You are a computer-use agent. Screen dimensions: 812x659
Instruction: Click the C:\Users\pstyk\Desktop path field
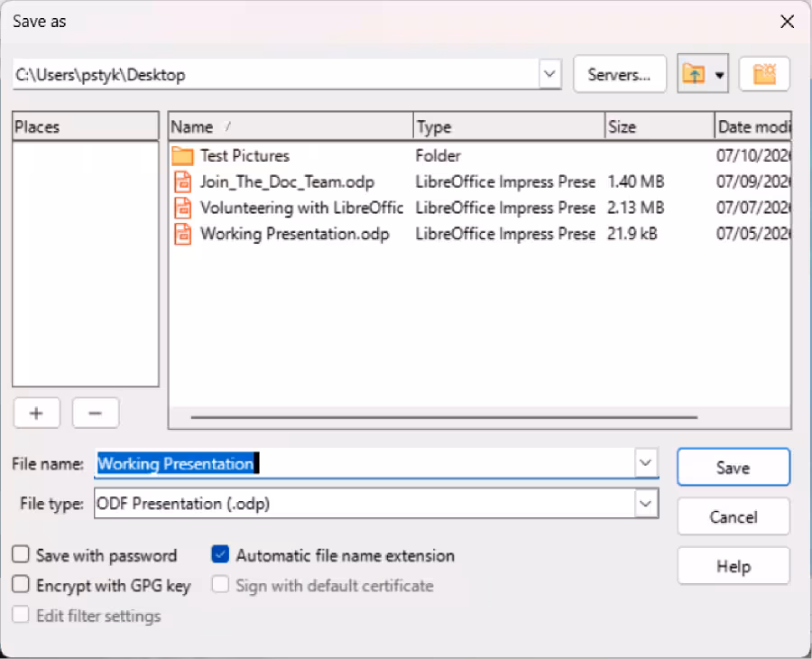pos(275,75)
